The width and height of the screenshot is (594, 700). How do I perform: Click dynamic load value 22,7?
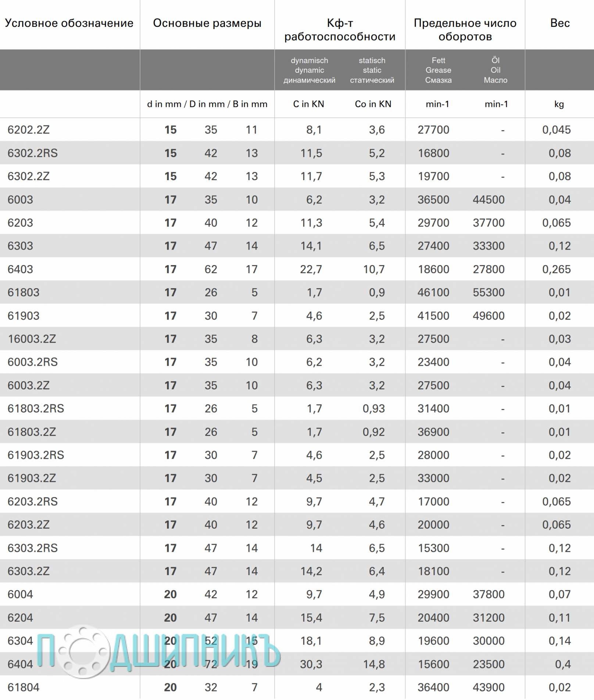pos(311,269)
